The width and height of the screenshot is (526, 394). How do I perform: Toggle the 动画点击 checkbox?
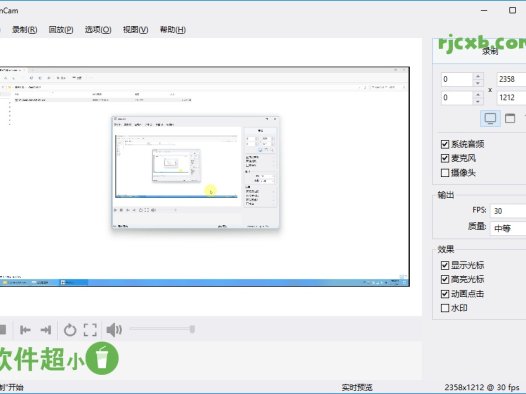tap(445, 294)
